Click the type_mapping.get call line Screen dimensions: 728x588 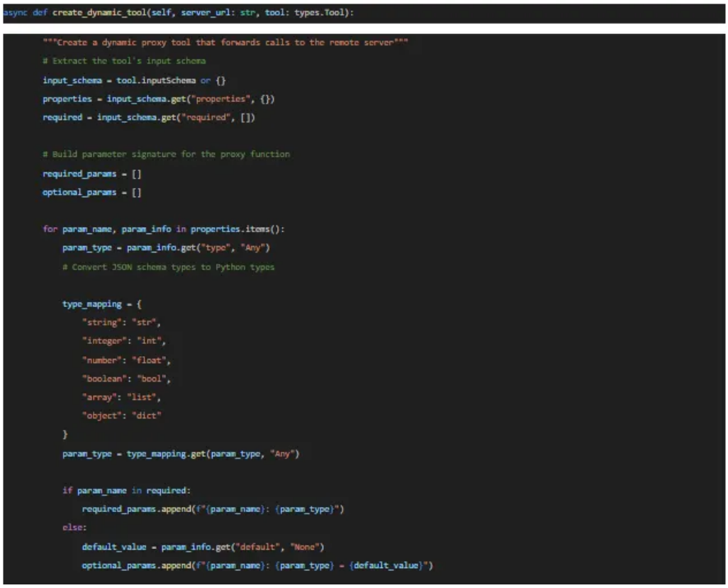point(181,453)
